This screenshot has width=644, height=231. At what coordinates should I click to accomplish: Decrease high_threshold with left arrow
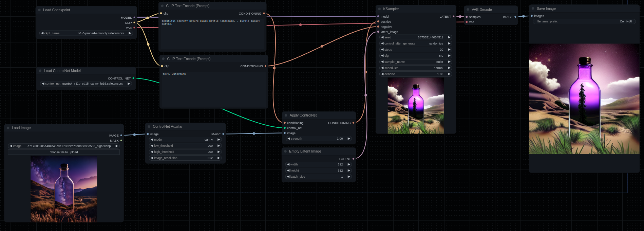click(x=152, y=152)
